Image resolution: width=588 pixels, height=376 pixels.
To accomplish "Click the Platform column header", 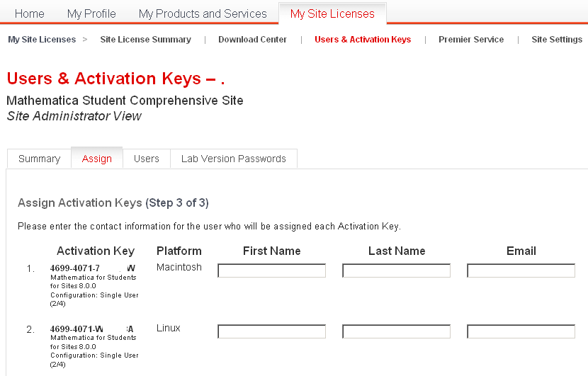I will [179, 251].
